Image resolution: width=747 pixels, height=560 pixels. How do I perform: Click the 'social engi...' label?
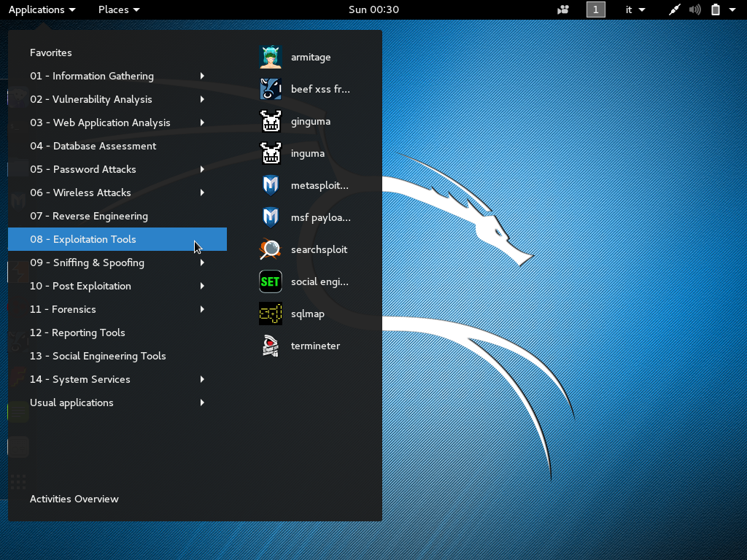click(320, 281)
